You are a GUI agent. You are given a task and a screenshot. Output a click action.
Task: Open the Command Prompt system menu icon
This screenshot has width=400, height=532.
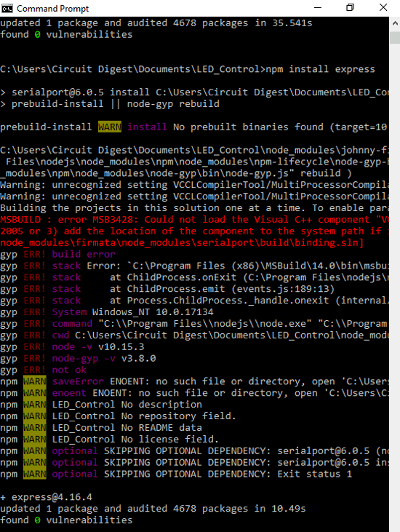(7, 8)
